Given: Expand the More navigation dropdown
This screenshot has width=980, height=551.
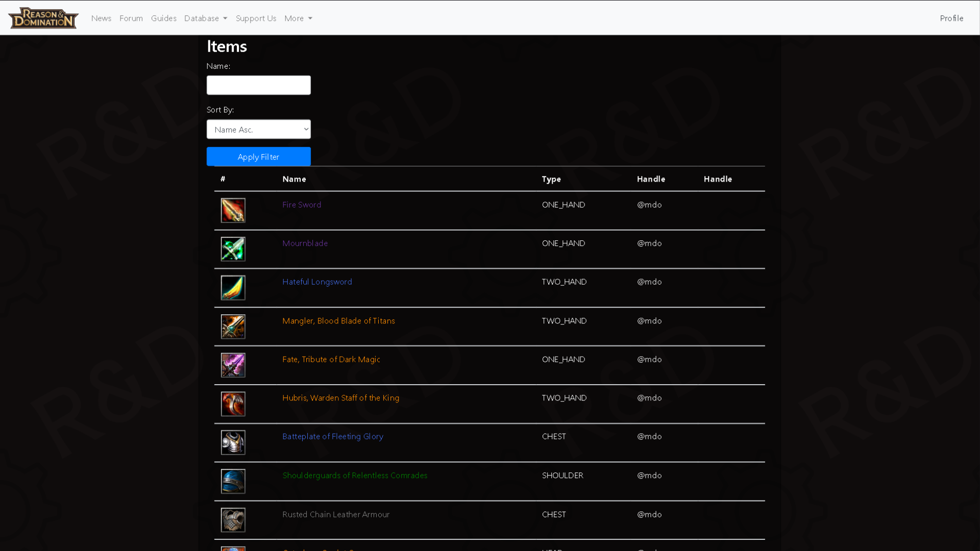Looking at the screenshot, I should coord(298,18).
